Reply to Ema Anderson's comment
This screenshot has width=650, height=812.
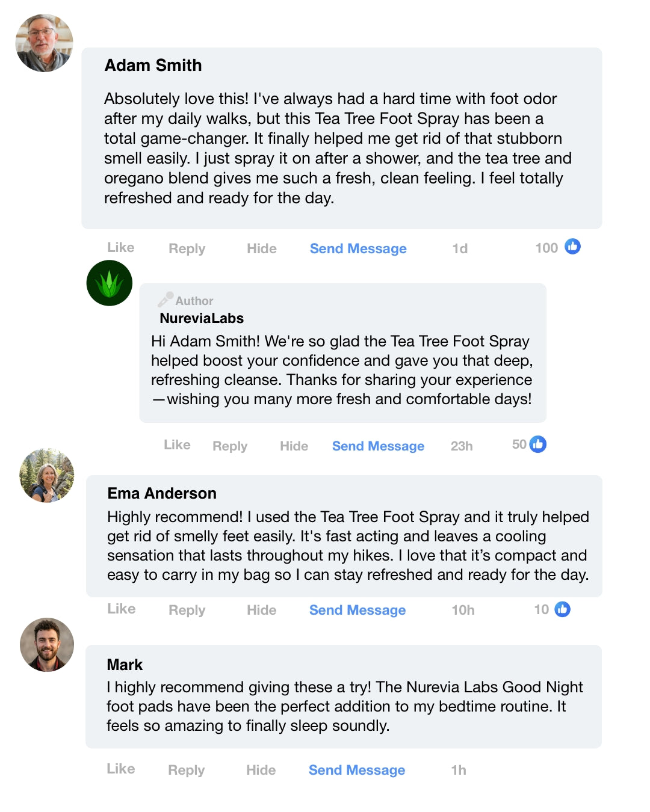[x=187, y=611]
